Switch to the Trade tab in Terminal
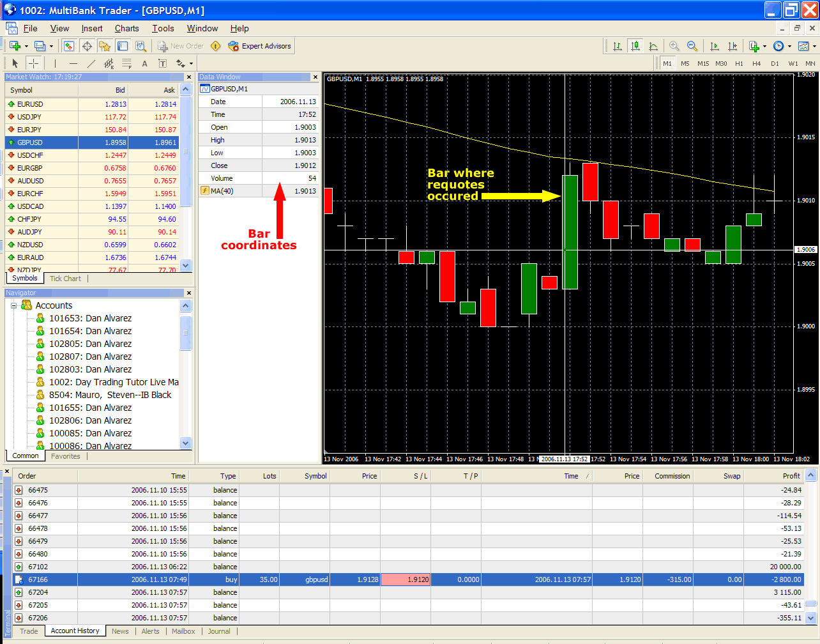The image size is (820, 644). click(x=29, y=631)
